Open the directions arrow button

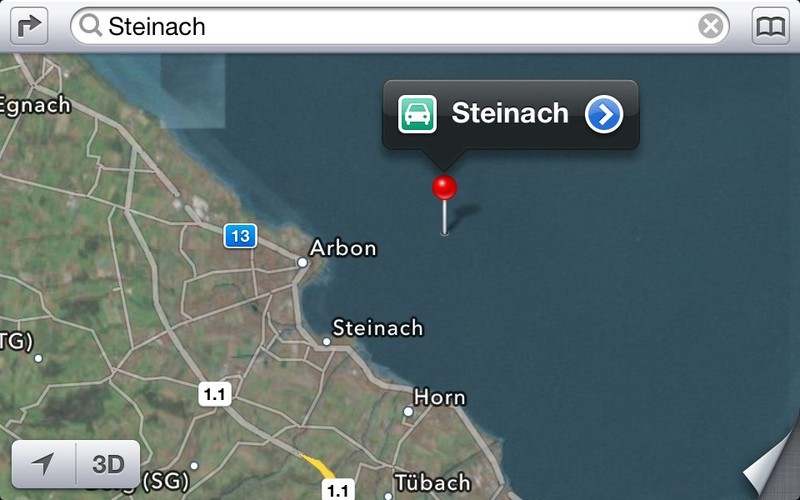coord(29,26)
